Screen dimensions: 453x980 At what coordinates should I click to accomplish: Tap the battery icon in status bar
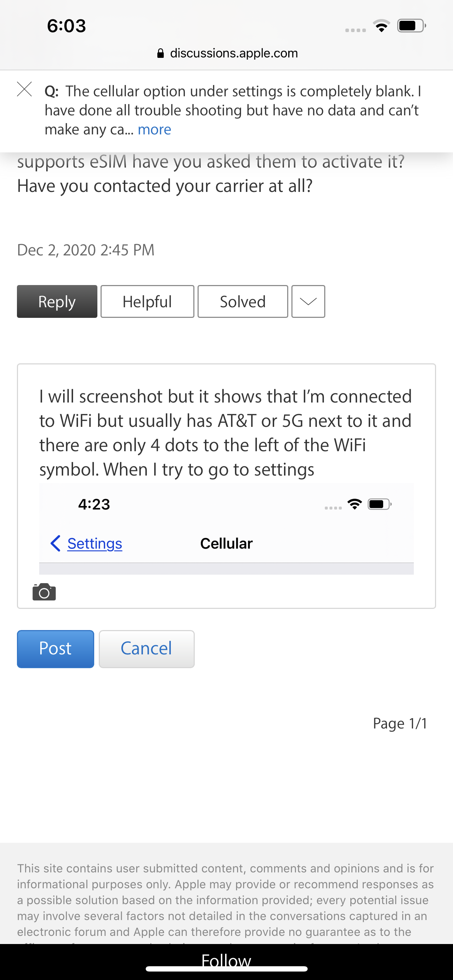click(x=411, y=26)
